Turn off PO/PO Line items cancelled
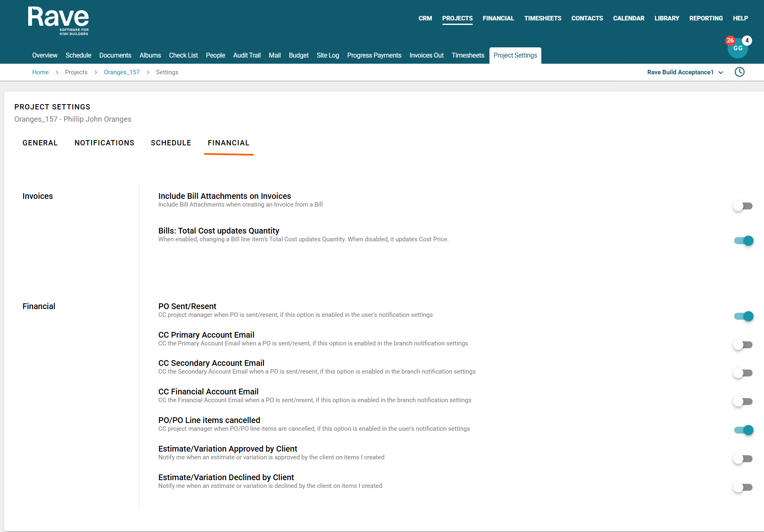Viewport: 764px width, 532px height. click(x=744, y=430)
